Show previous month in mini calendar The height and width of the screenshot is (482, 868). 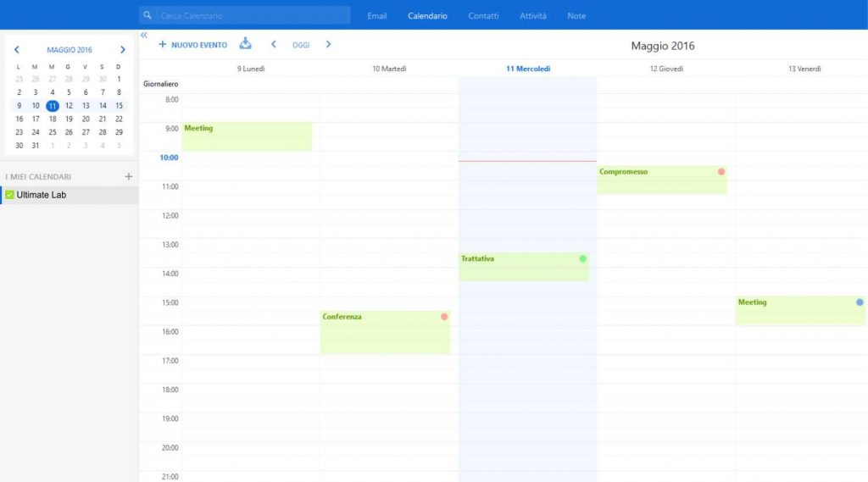(x=17, y=50)
